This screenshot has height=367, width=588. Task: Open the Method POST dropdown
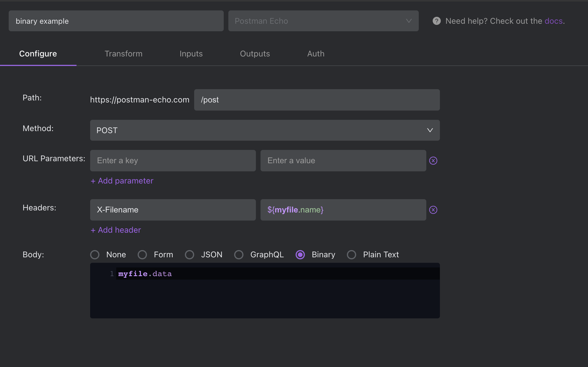(265, 130)
